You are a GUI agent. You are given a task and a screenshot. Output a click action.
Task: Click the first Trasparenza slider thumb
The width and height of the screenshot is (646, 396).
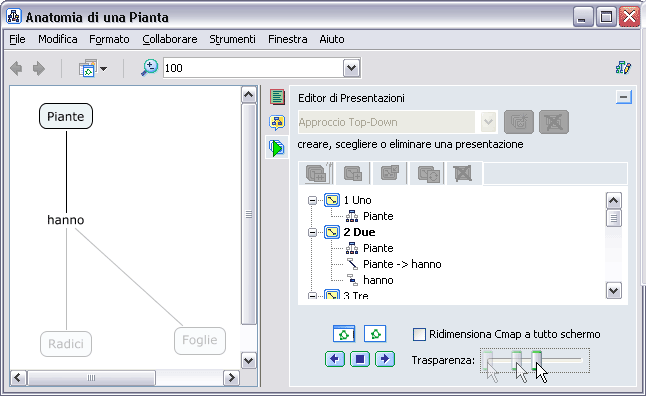[x=488, y=360]
